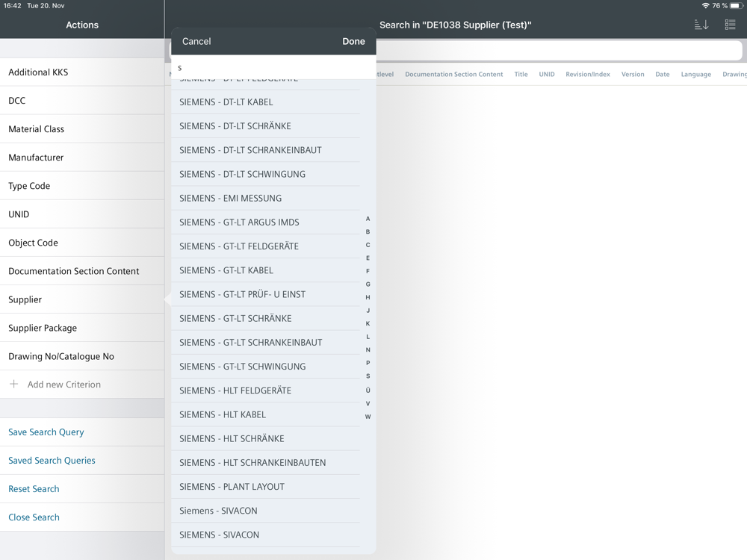Open the Additional KKS criterion
Image resolution: width=747 pixels, height=560 pixels.
[x=82, y=72]
